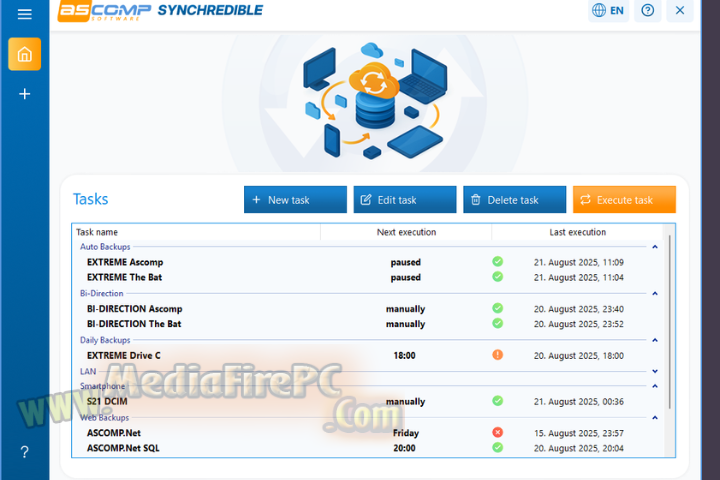Click the Auto Backups group label
The width and height of the screenshot is (720, 480).
[x=105, y=247]
